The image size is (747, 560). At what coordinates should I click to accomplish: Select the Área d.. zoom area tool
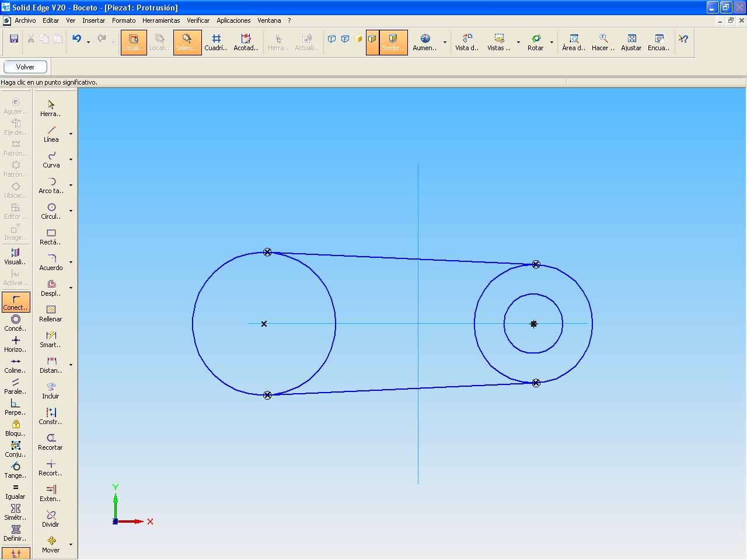pyautogui.click(x=574, y=43)
